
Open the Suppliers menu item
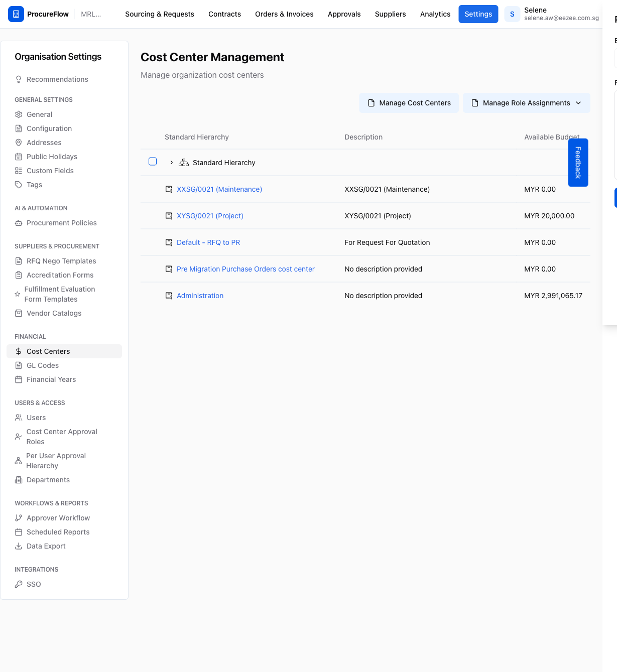click(390, 14)
